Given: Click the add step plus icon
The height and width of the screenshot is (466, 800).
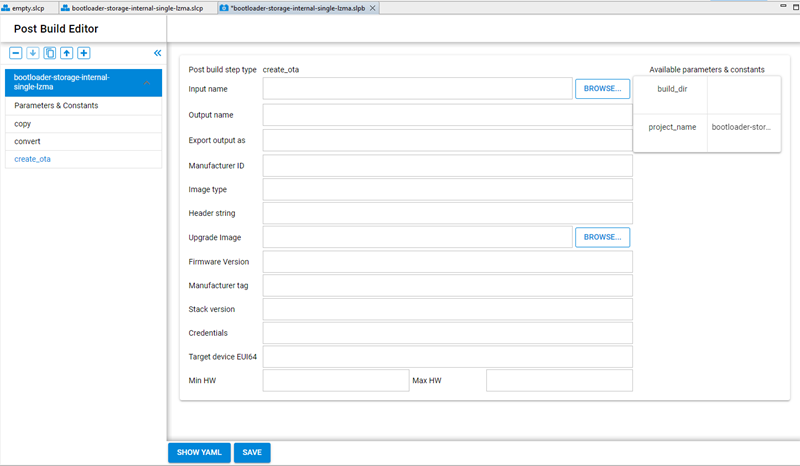Looking at the screenshot, I should click(x=84, y=53).
